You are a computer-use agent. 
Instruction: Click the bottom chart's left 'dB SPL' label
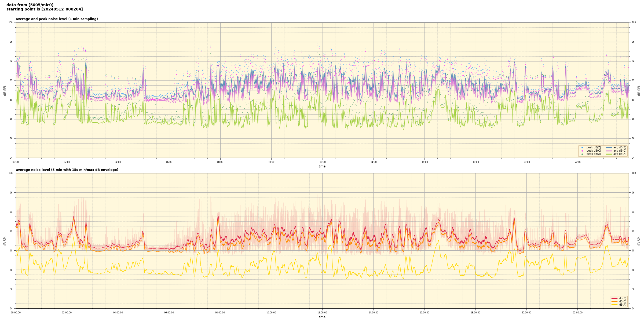pos(5,241)
